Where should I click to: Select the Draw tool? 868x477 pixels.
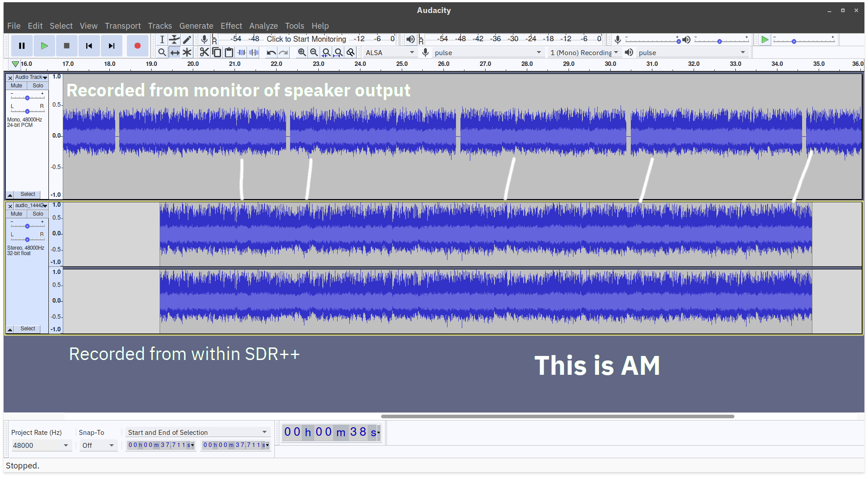(187, 39)
